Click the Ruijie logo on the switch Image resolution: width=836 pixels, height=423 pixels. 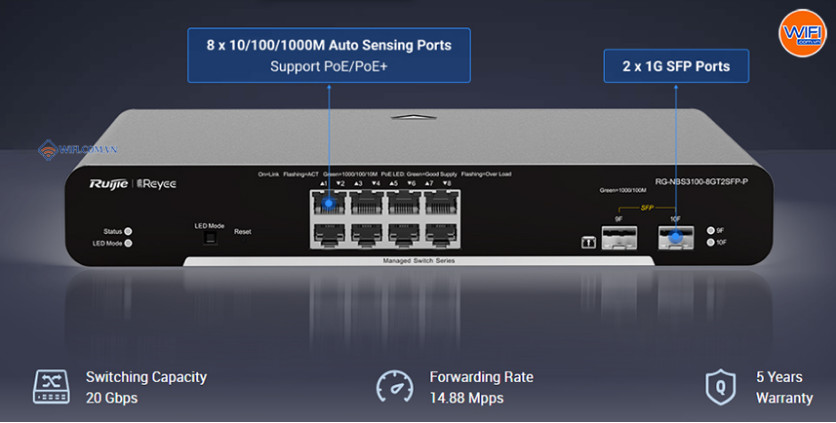tap(108, 184)
